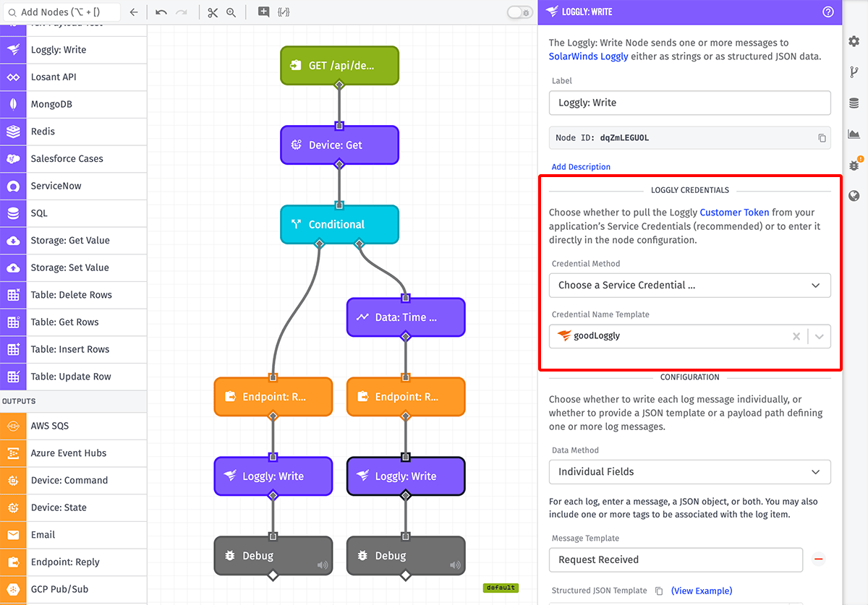
Task: Click the OUTPUTS section header
Action: [73, 401]
